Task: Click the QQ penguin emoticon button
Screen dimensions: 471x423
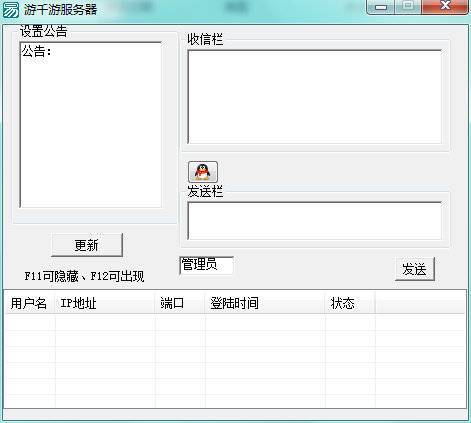Action: pyautogui.click(x=203, y=172)
